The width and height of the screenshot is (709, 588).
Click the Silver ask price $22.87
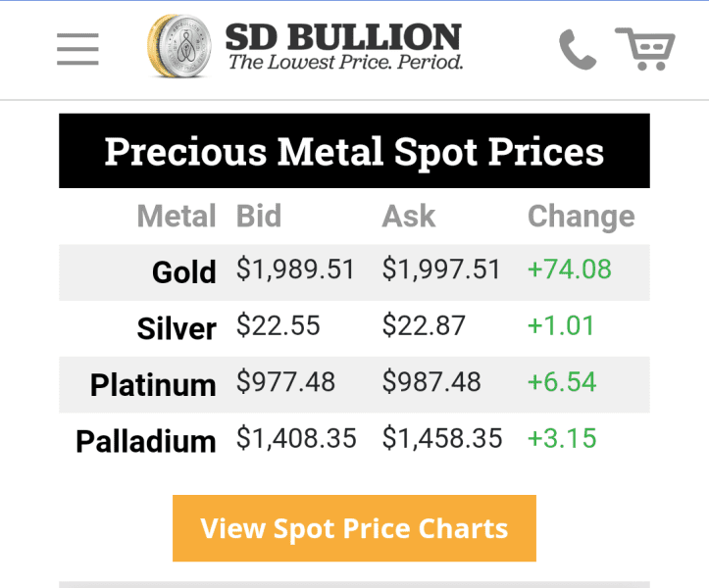pyautogui.click(x=424, y=325)
